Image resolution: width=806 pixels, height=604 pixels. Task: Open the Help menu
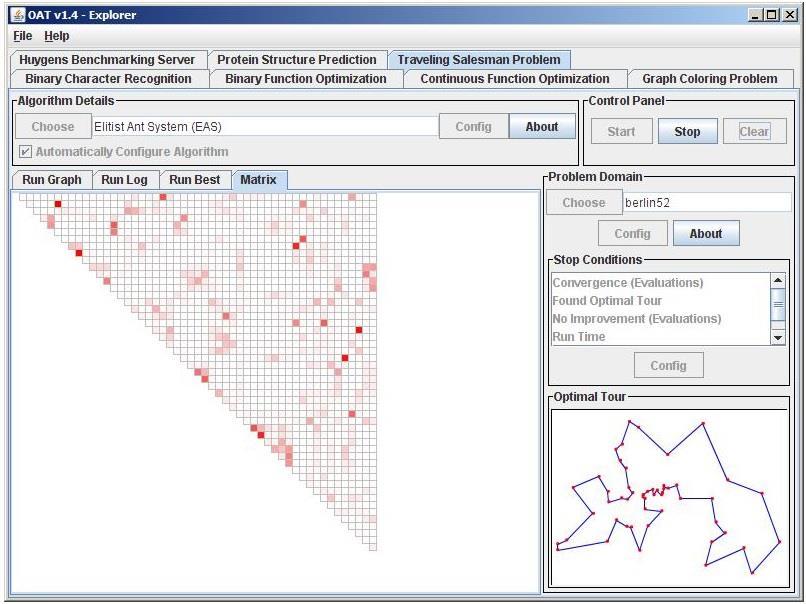tap(57, 36)
